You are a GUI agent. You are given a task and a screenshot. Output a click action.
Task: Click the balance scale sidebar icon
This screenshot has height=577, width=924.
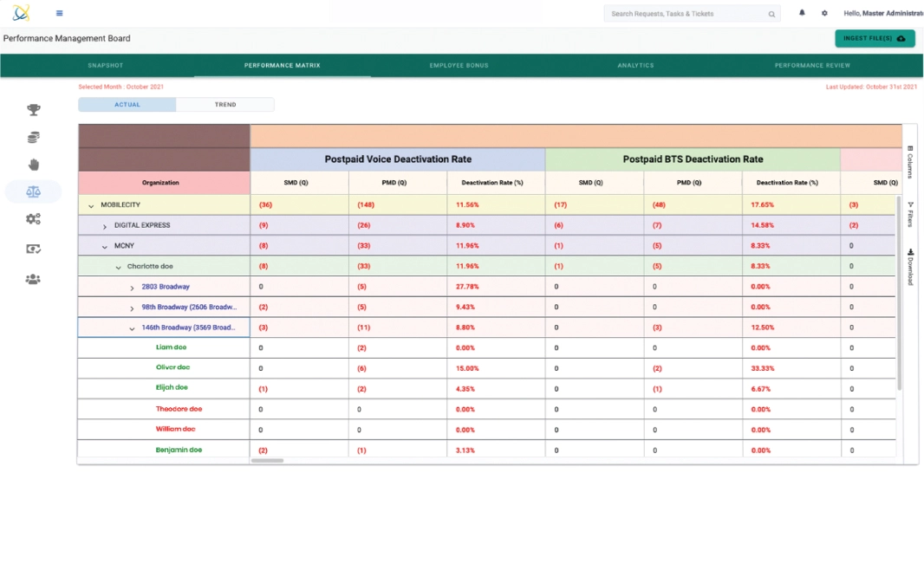point(34,192)
